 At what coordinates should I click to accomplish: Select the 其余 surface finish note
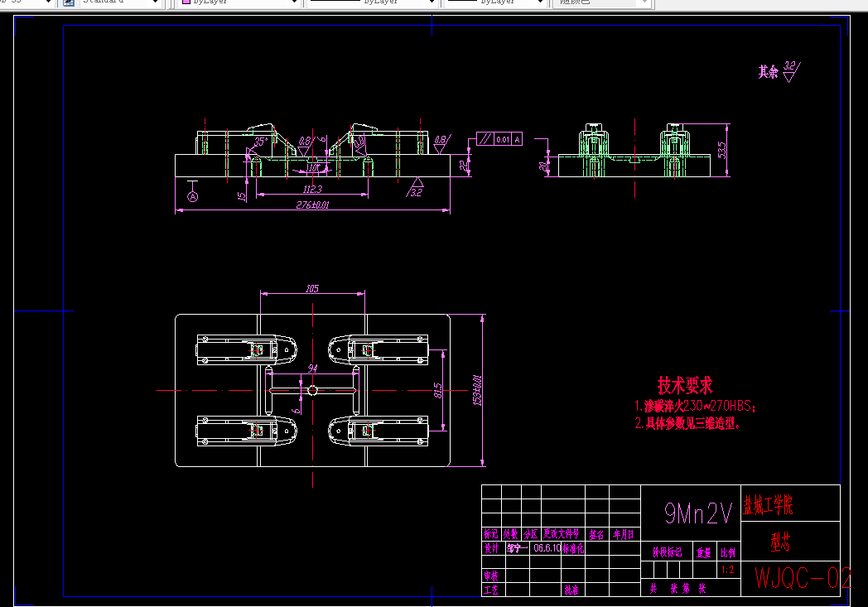tap(769, 72)
